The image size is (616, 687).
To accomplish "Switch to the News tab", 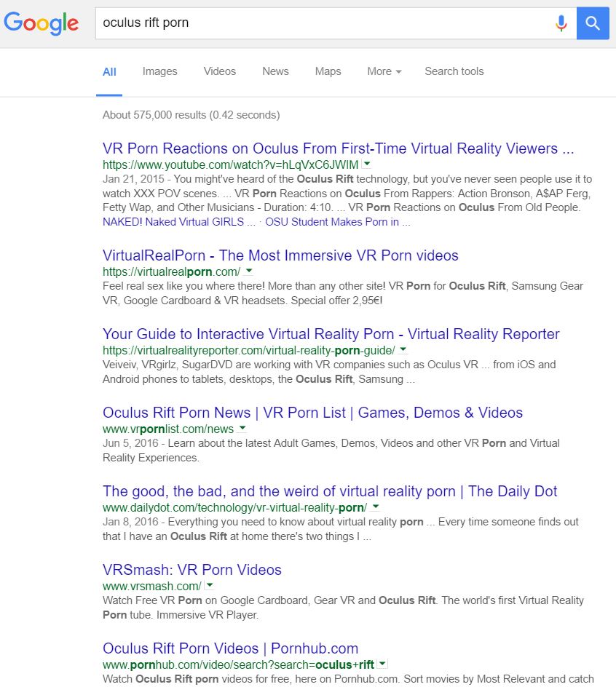I will coord(275,71).
